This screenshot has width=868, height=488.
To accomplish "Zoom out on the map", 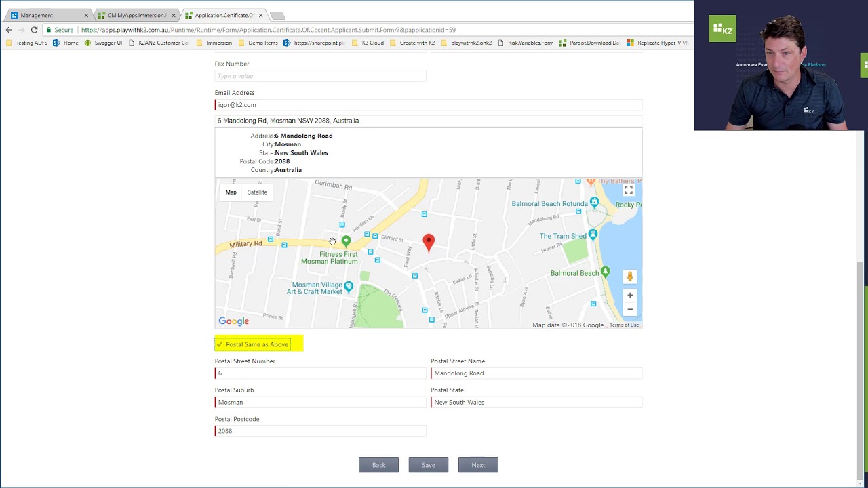I will point(630,309).
